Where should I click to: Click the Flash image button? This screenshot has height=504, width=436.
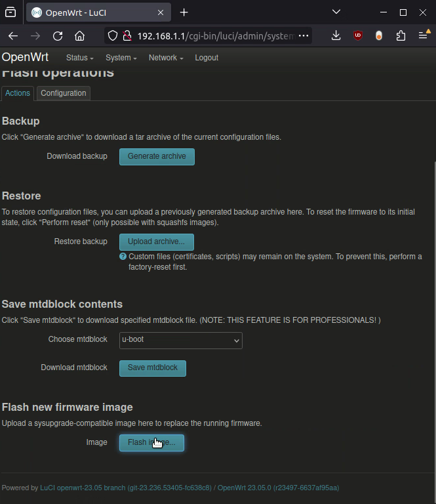[x=151, y=442]
